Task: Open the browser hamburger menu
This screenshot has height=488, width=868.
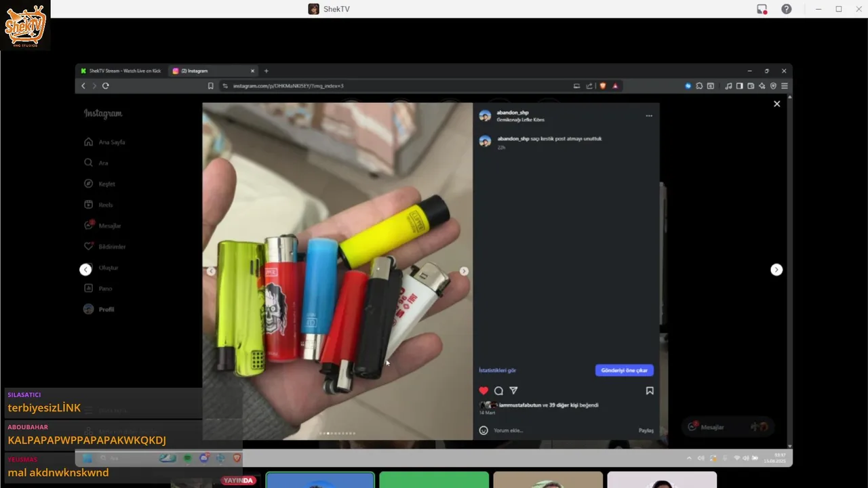Action: click(785, 86)
